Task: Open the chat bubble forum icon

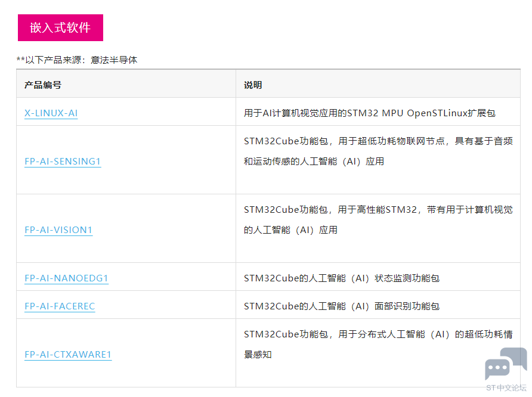Action: (x=506, y=364)
